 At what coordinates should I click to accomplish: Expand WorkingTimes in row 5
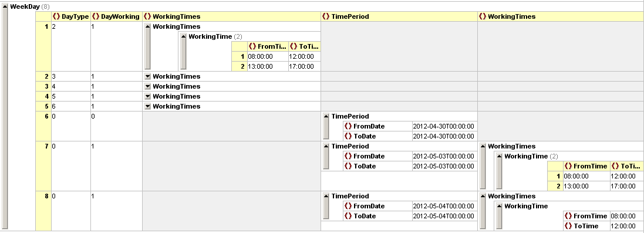click(147, 106)
